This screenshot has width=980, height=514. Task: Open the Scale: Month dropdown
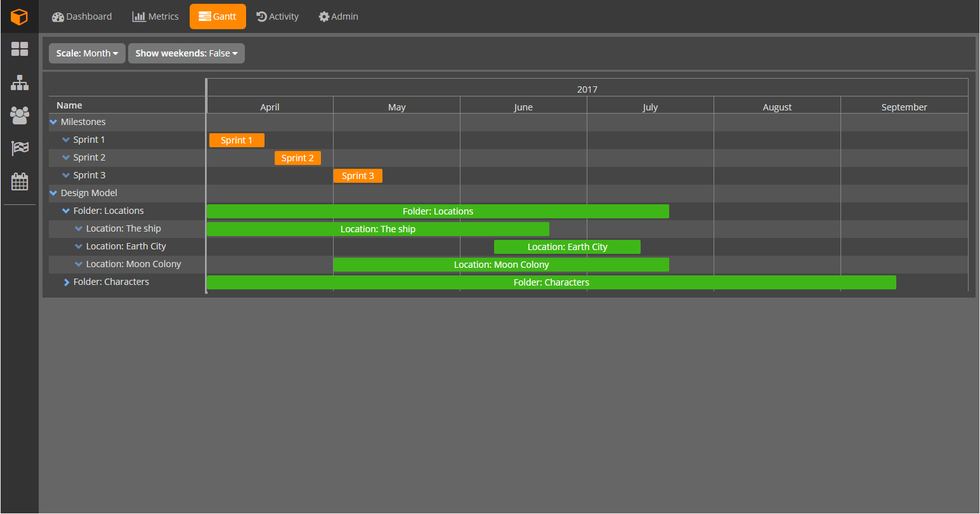[86, 53]
